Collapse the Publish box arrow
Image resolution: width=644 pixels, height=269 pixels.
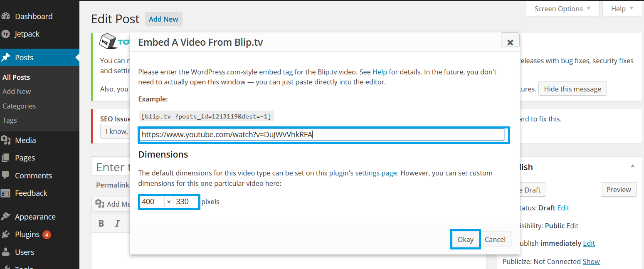(x=632, y=166)
